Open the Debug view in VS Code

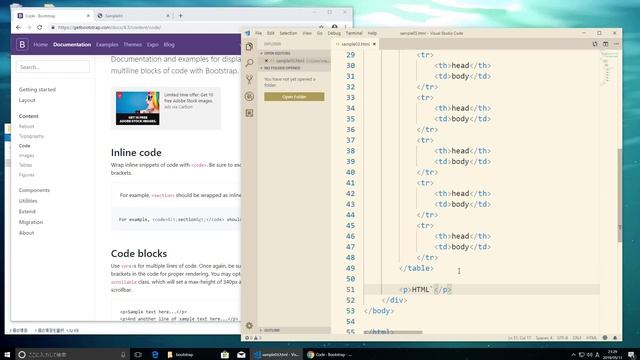[249, 96]
